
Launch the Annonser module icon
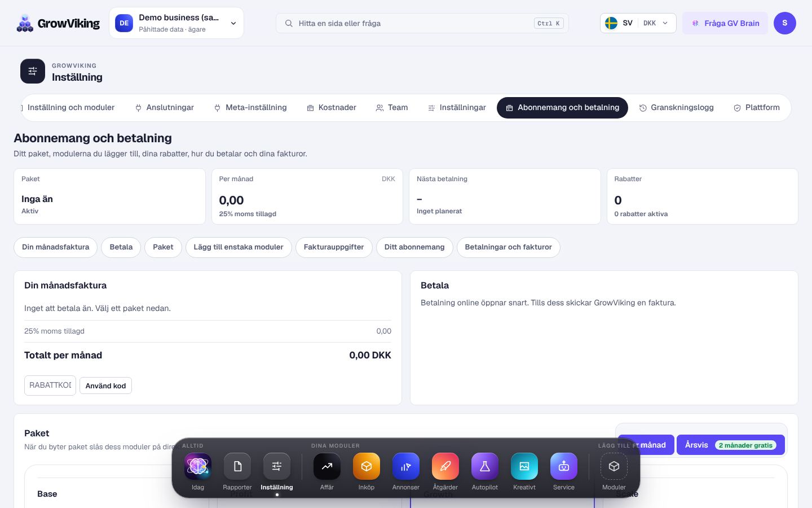click(406, 466)
